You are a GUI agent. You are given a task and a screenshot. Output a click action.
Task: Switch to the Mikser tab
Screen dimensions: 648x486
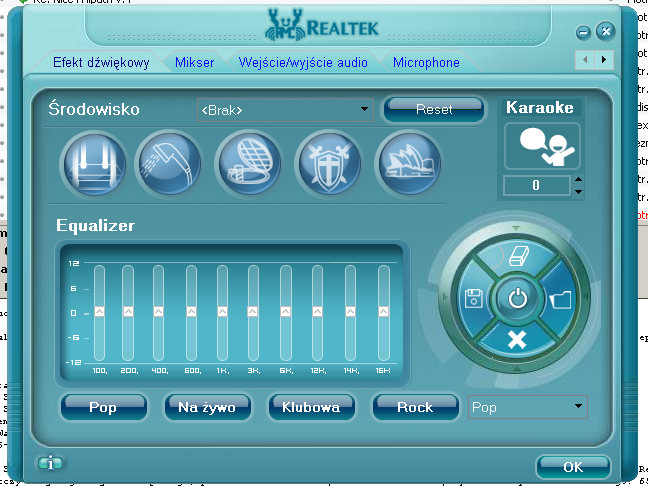click(194, 62)
